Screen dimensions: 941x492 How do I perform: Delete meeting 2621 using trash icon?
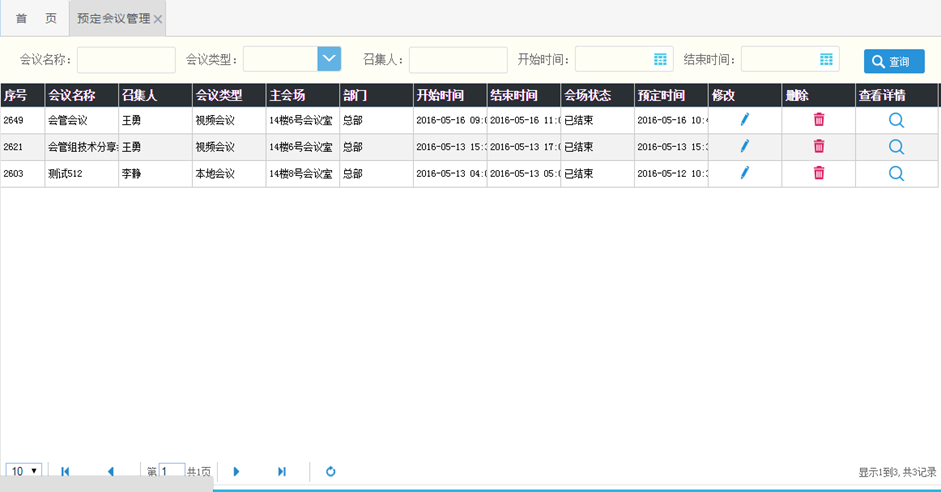pos(819,146)
